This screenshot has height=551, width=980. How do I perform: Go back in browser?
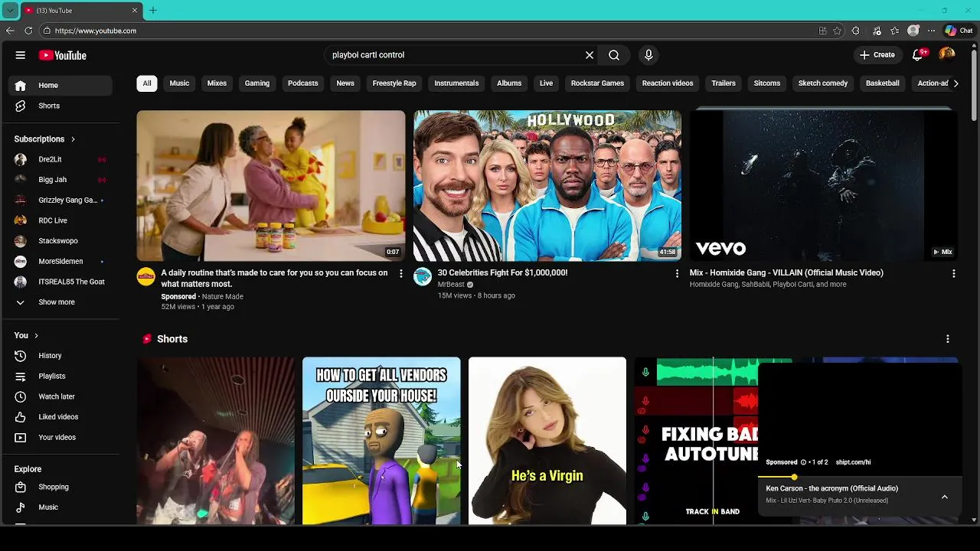pyautogui.click(x=10, y=31)
